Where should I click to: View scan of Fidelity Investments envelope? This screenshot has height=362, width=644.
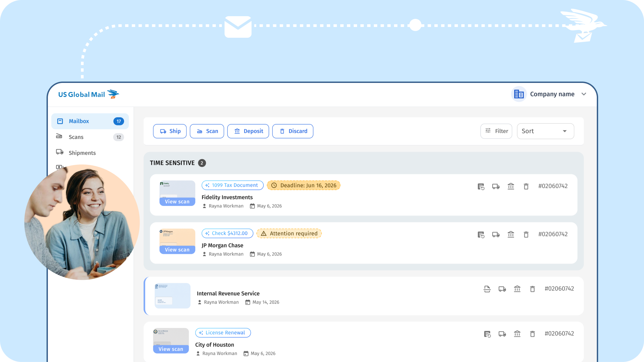point(177,201)
